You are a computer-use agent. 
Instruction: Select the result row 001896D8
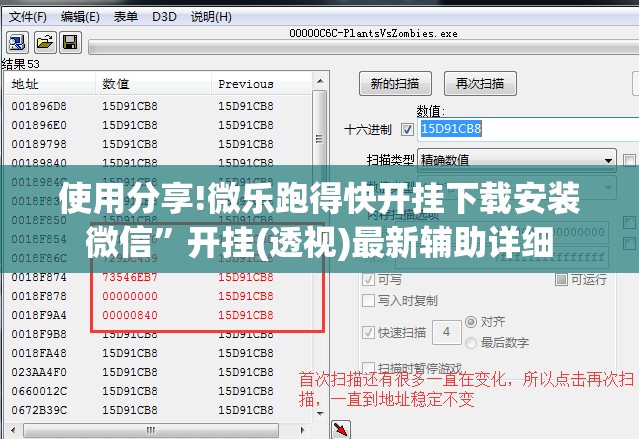click(x=159, y=106)
